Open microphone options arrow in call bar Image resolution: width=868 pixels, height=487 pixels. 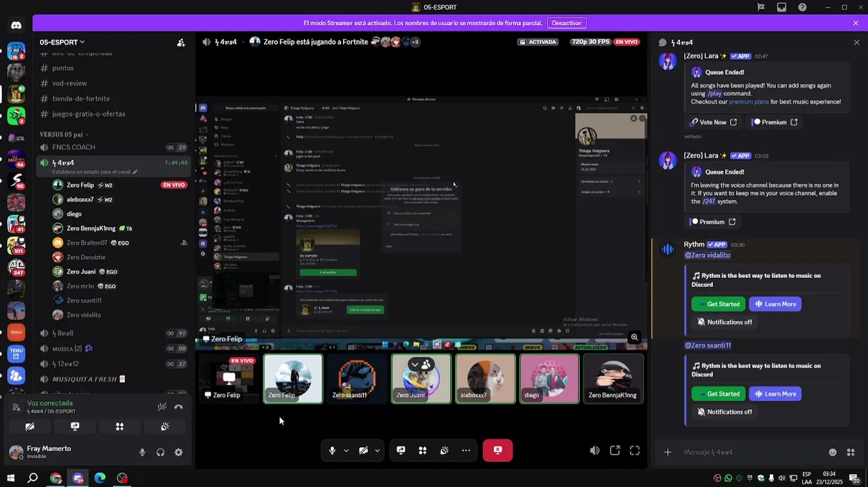point(346,450)
